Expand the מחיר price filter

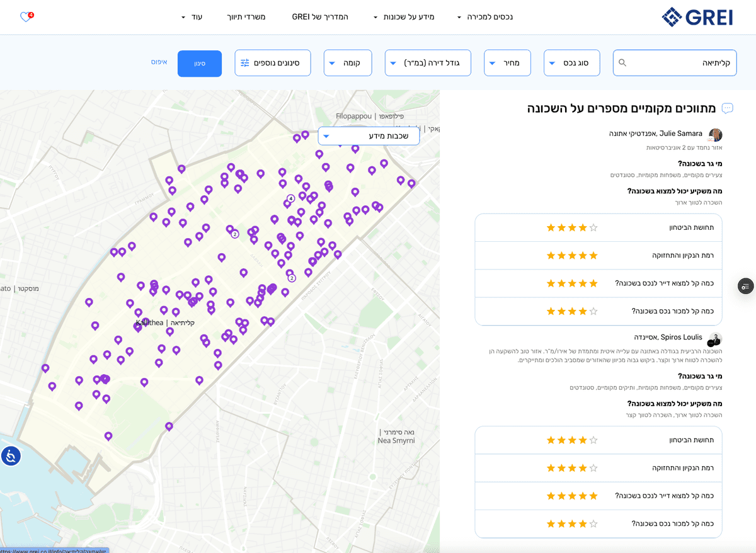507,63
